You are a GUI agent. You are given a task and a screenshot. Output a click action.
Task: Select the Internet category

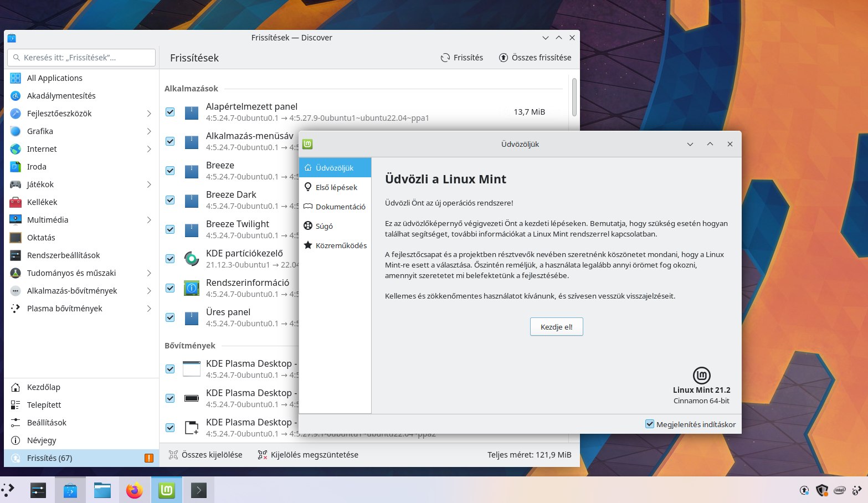[81, 149]
